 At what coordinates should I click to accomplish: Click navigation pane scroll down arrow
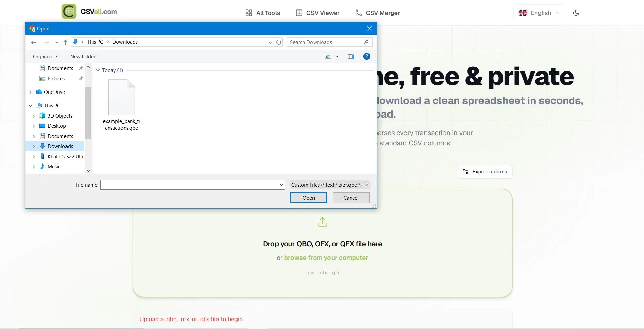click(x=88, y=171)
